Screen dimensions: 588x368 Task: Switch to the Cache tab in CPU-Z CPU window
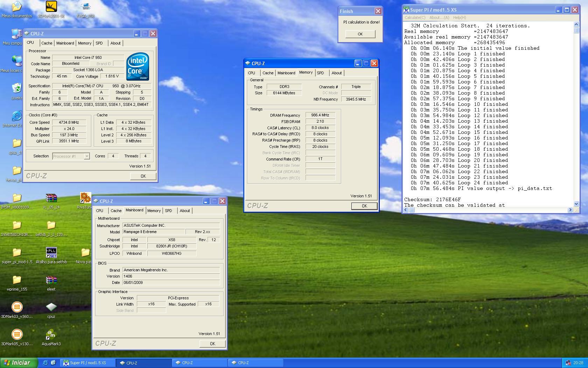[47, 43]
